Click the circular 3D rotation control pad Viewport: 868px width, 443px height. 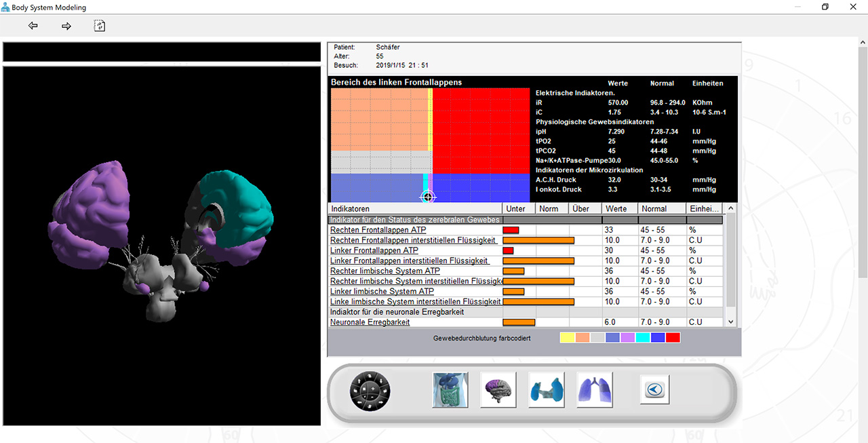[x=370, y=390]
